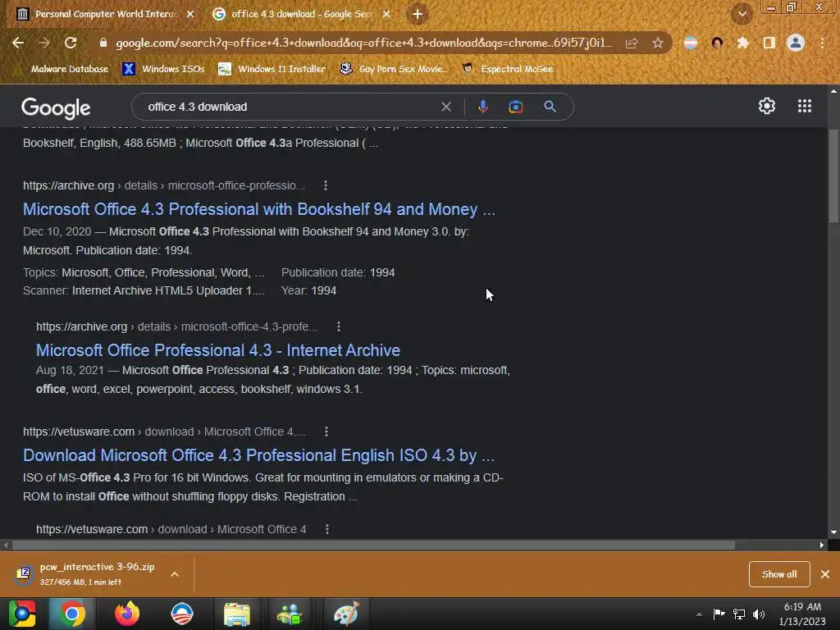The image size is (840, 630).
Task: Submit search with the magnifier icon
Action: click(x=550, y=107)
